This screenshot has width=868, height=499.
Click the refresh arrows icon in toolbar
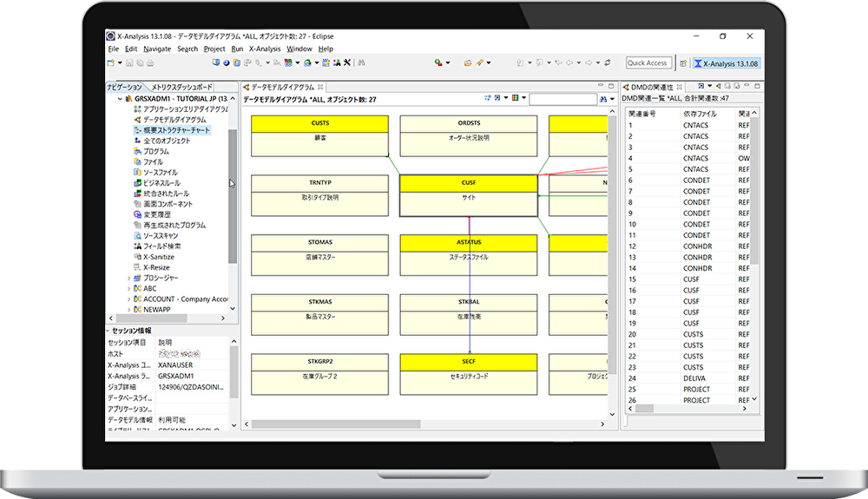[x=608, y=62]
